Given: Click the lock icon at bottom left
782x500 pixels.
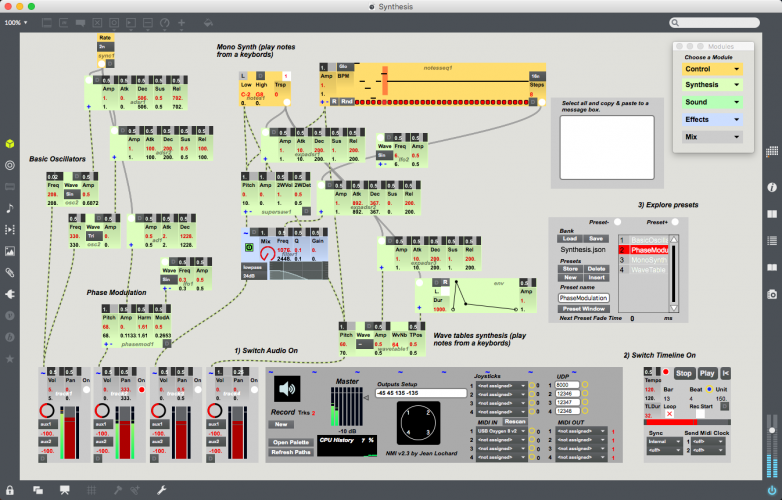Looking at the screenshot, I should (9, 490).
